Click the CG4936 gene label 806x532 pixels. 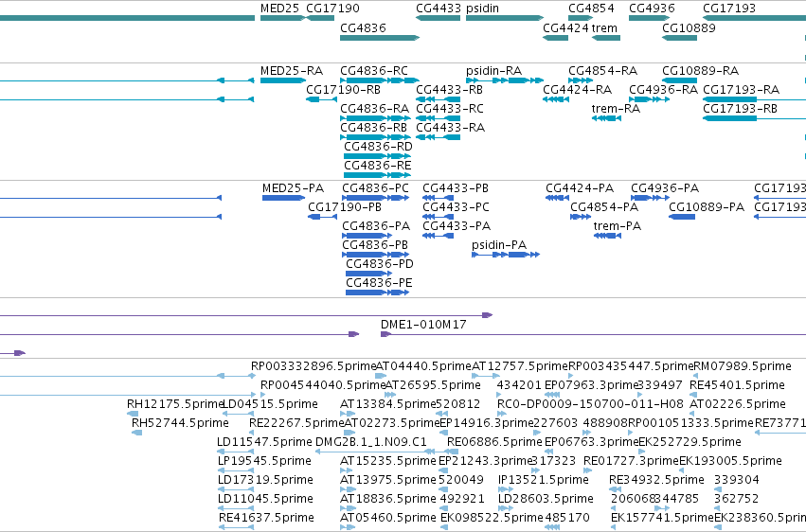pos(652,9)
